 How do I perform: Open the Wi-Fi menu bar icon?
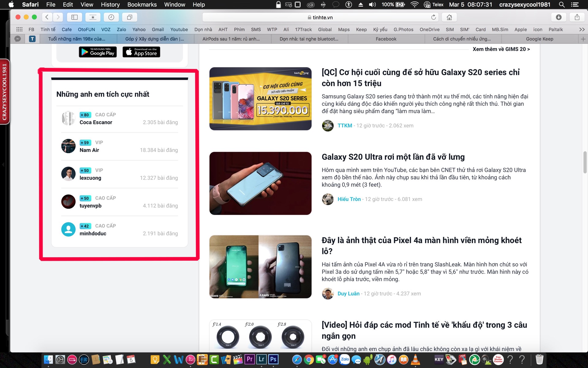pyautogui.click(x=414, y=5)
